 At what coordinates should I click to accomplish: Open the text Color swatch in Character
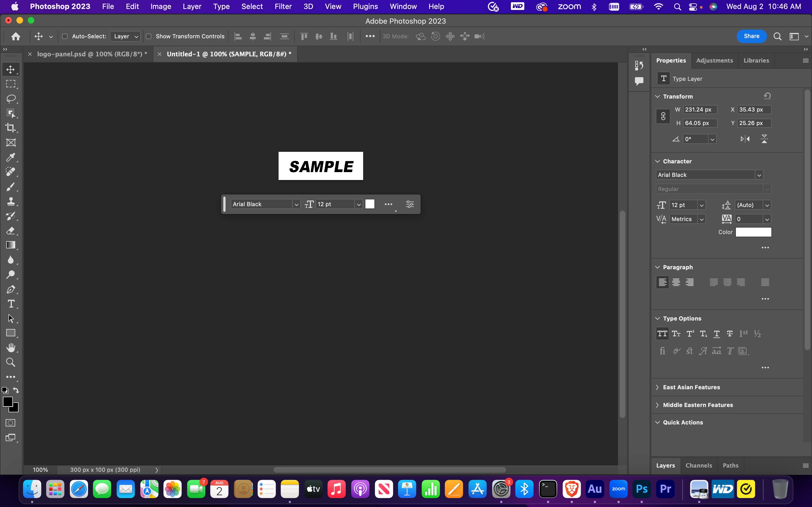[753, 232]
